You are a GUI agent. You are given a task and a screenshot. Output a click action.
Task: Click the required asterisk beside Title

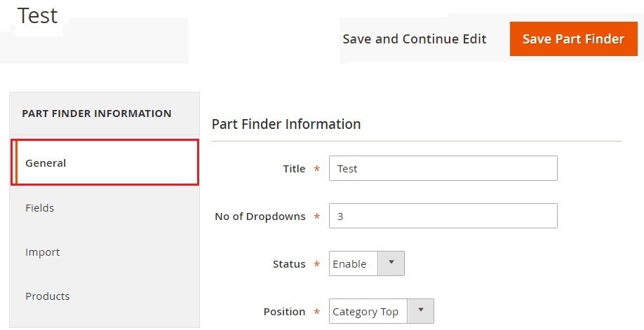pos(317,170)
